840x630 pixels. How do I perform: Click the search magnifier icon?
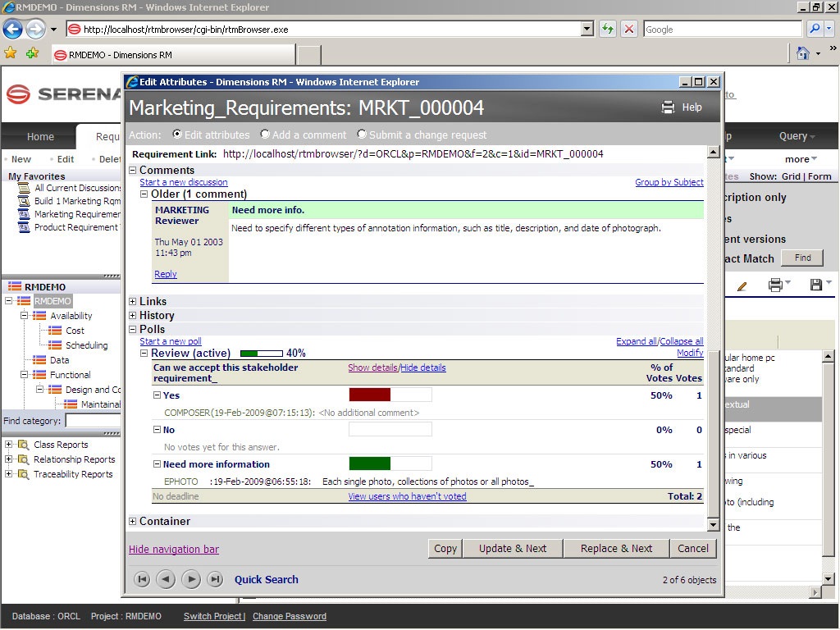coord(815,29)
